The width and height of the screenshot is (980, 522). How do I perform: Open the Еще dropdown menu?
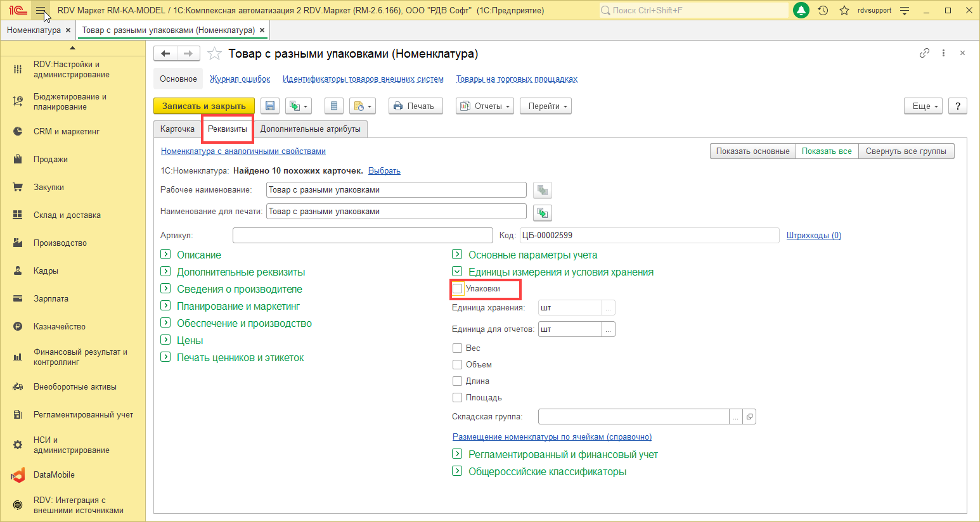click(x=923, y=106)
